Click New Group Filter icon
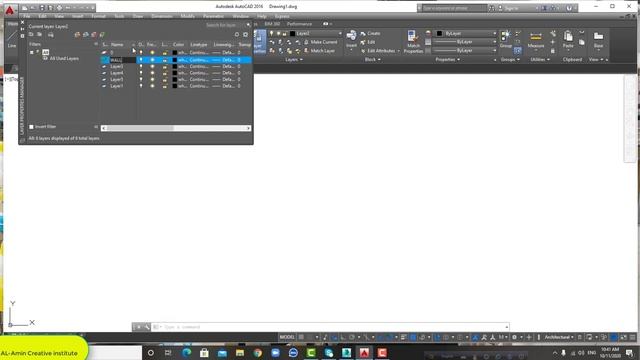 40,35
